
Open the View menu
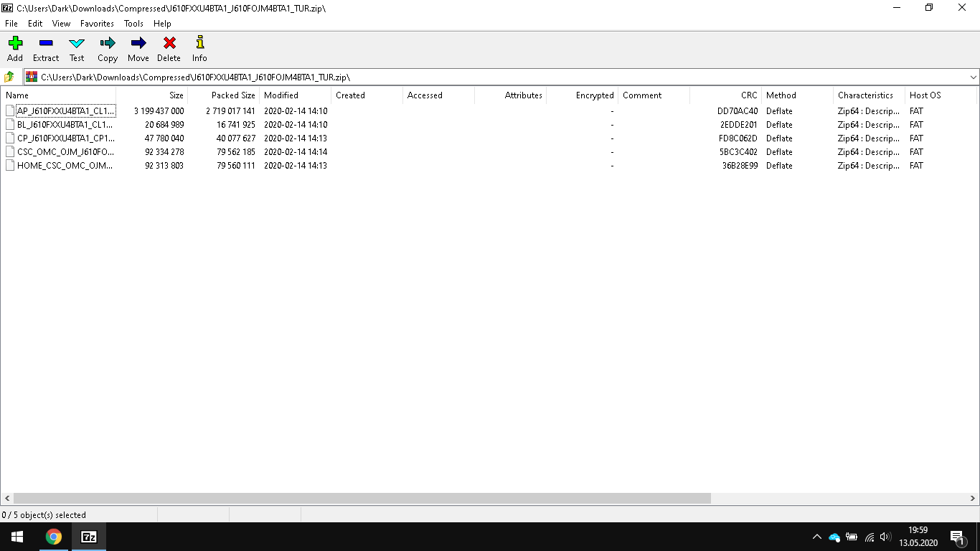(x=61, y=24)
